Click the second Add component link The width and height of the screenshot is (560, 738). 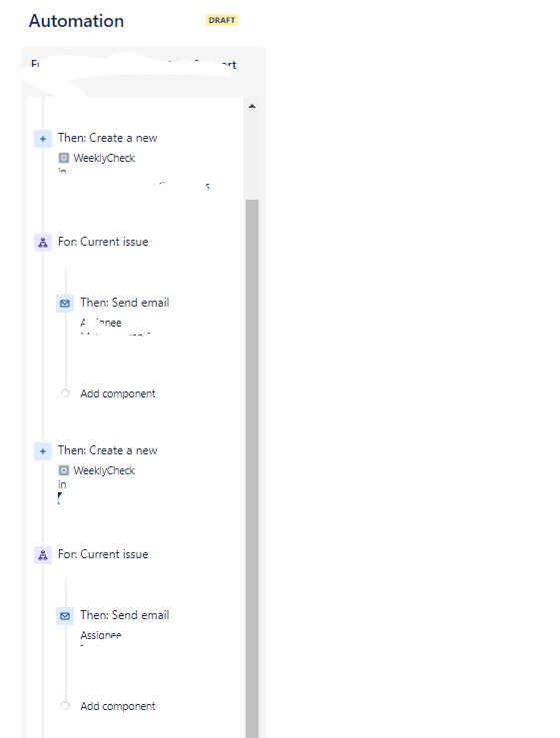(118, 706)
